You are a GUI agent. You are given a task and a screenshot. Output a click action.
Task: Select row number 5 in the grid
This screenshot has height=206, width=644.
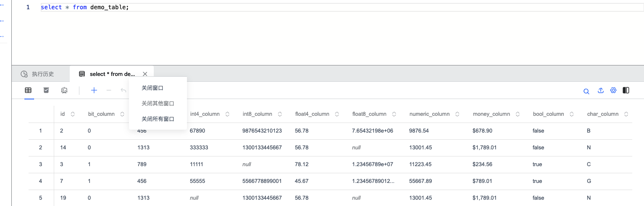(x=40, y=198)
